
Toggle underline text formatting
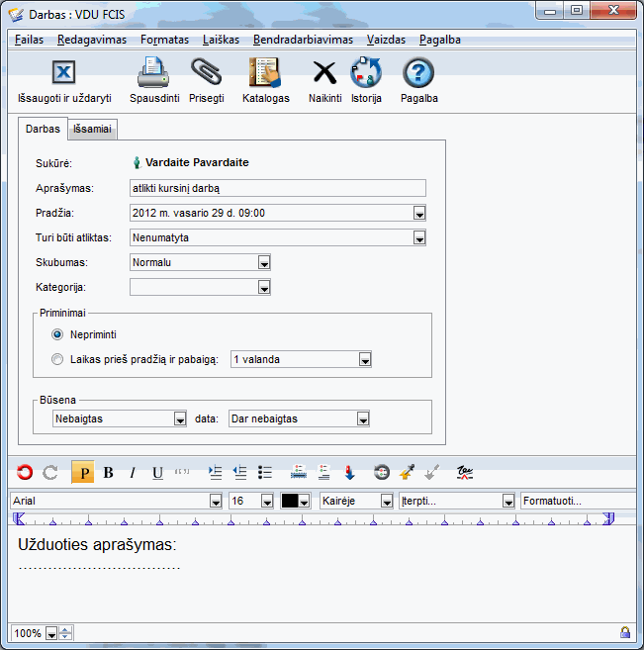point(157,473)
